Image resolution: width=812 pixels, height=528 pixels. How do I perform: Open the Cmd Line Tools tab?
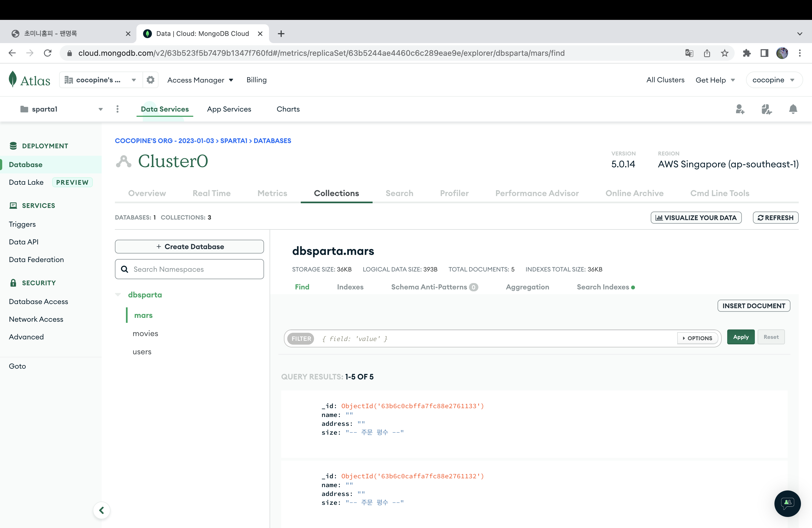(719, 193)
